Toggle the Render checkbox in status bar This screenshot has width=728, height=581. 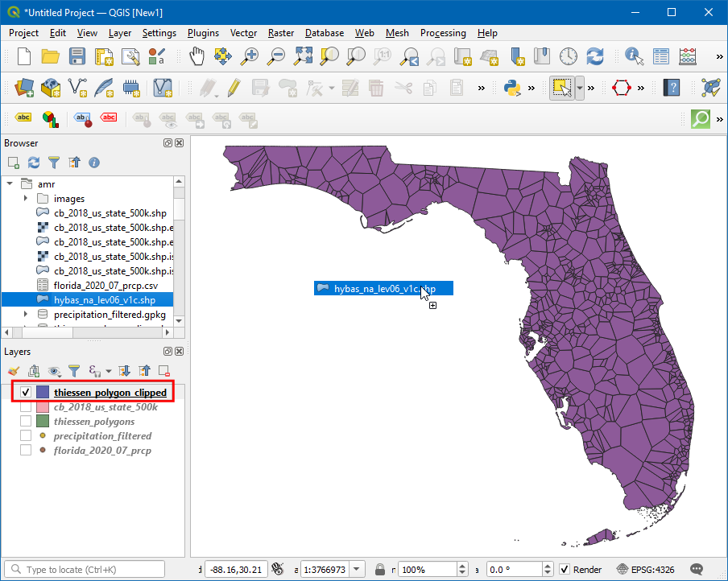565,570
